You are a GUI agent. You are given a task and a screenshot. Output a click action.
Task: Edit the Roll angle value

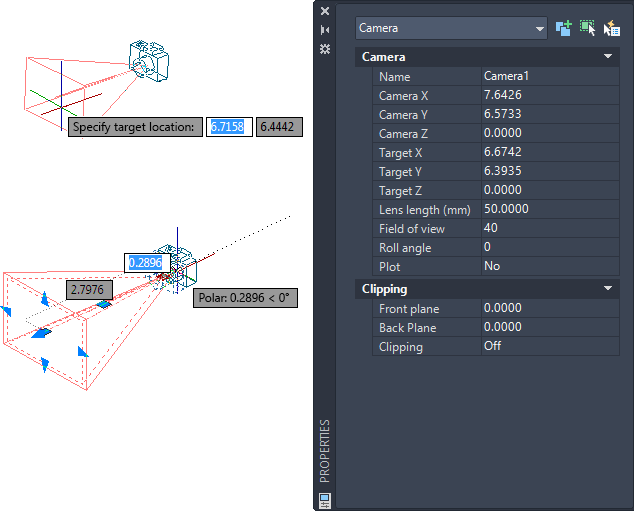tap(550, 247)
